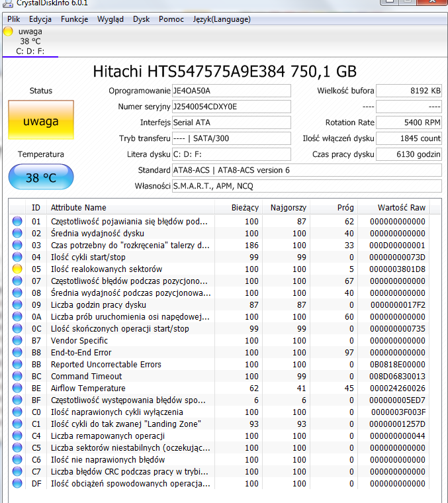Click the Oprogramowanie field JE4OA50A
Image resolution: width=448 pixels, height=503 pixels.
pyautogui.click(x=231, y=91)
